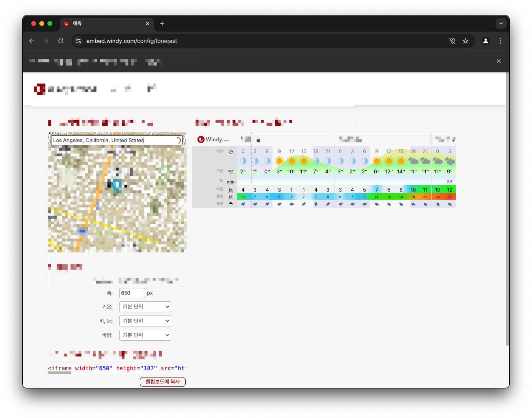Viewport: 532px width, 418px height.
Task: Open the Chrome profile avatar menu
Action: click(485, 41)
